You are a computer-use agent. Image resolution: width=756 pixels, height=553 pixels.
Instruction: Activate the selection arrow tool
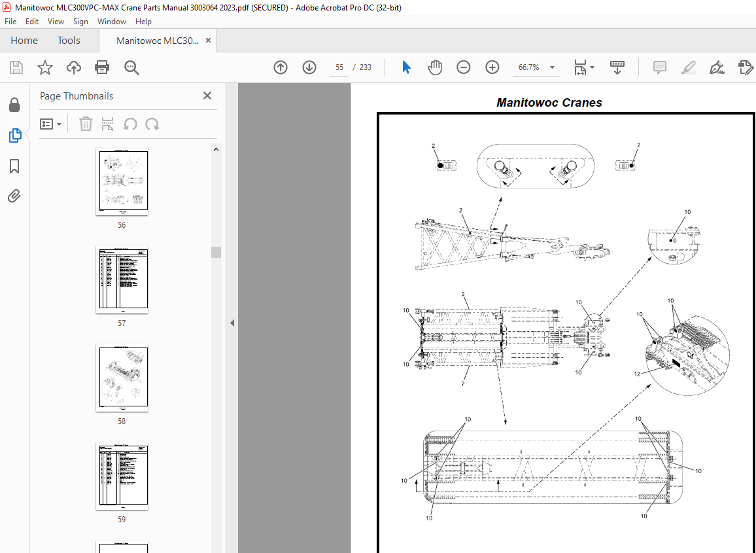point(406,67)
